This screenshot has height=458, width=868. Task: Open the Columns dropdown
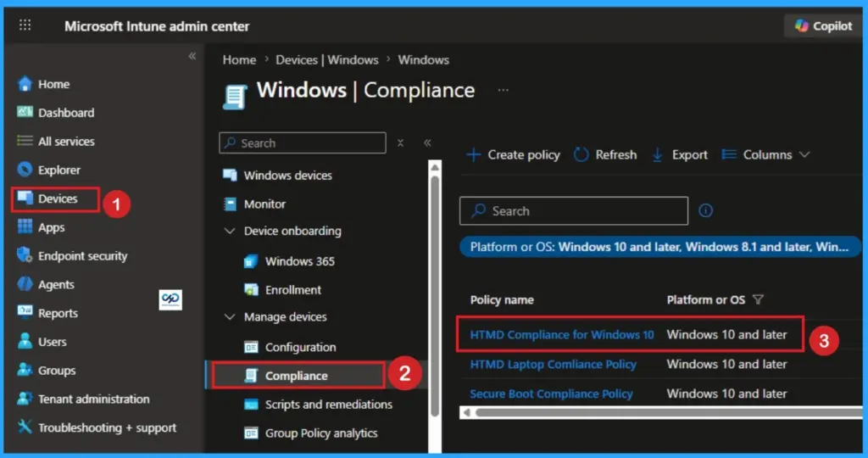tap(766, 155)
